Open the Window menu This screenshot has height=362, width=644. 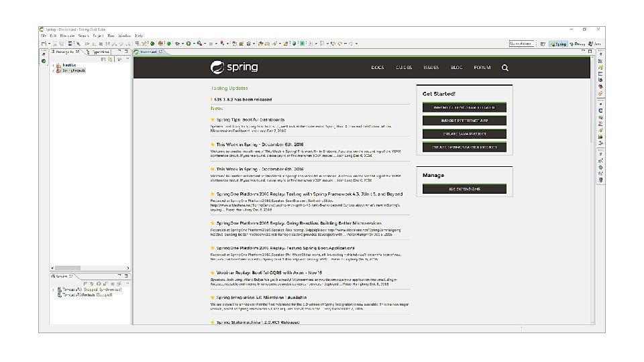coord(125,36)
